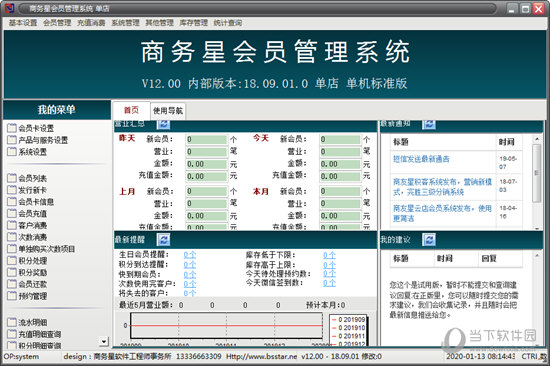Click the 快到期会员 count link
This screenshot has width=550, height=366.
click(x=190, y=274)
